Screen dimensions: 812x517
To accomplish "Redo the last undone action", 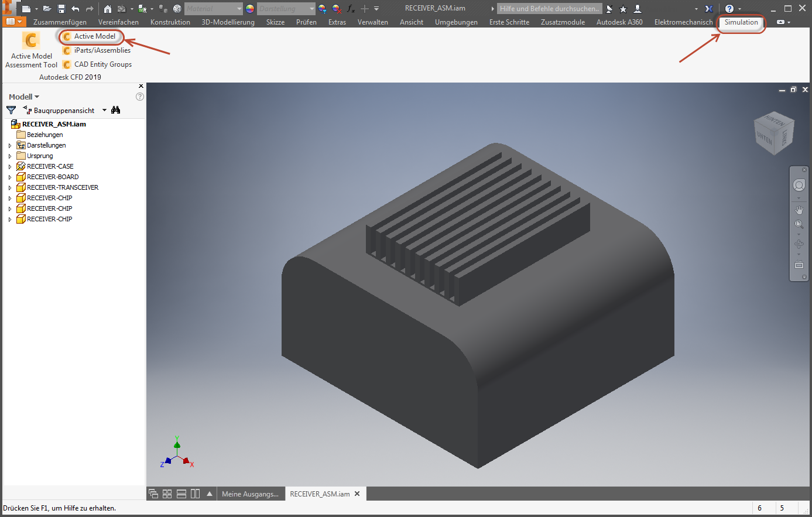I will [x=90, y=9].
